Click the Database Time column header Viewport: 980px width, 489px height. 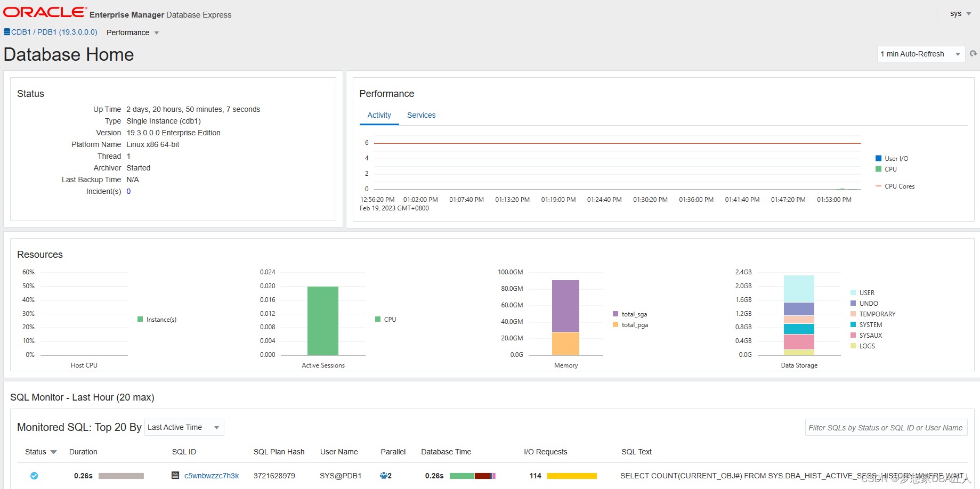coord(446,452)
